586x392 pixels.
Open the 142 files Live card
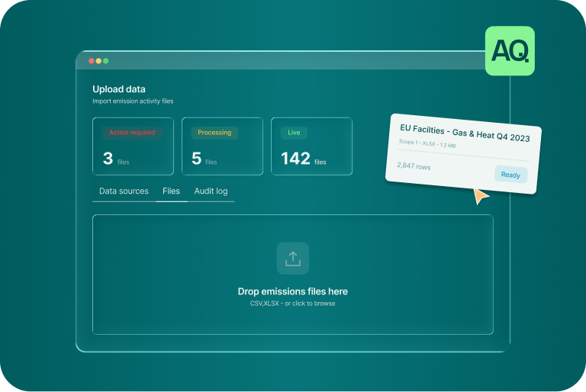[x=311, y=146]
